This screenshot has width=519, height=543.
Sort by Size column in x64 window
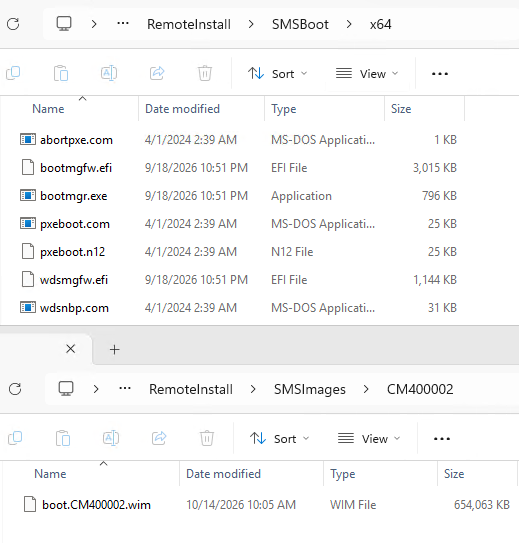point(401,109)
